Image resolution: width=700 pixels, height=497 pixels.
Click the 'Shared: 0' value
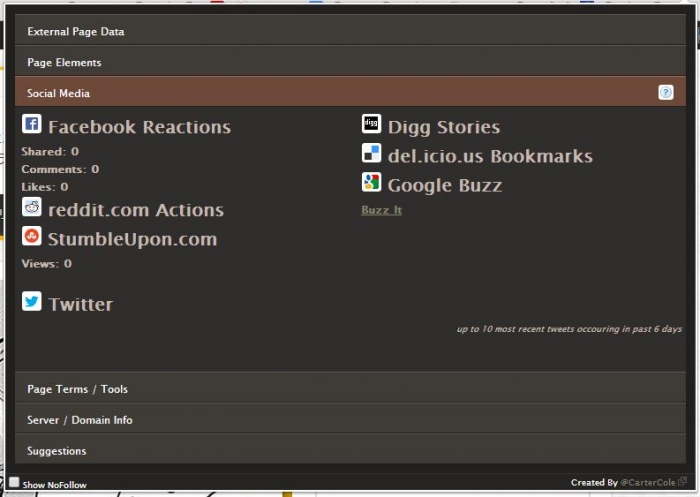pos(50,151)
